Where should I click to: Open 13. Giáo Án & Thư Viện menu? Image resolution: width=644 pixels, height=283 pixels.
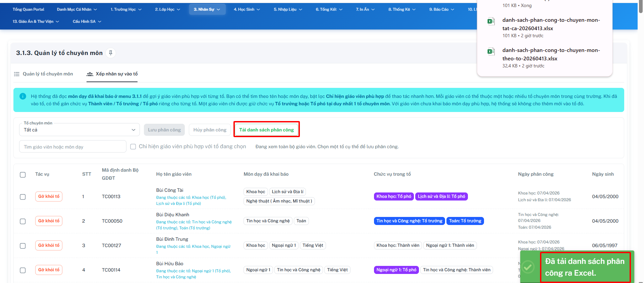click(36, 21)
